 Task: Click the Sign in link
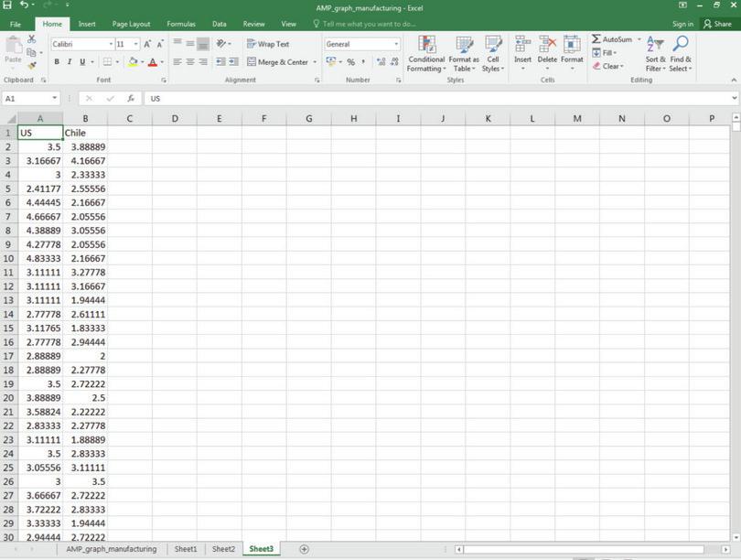click(684, 24)
